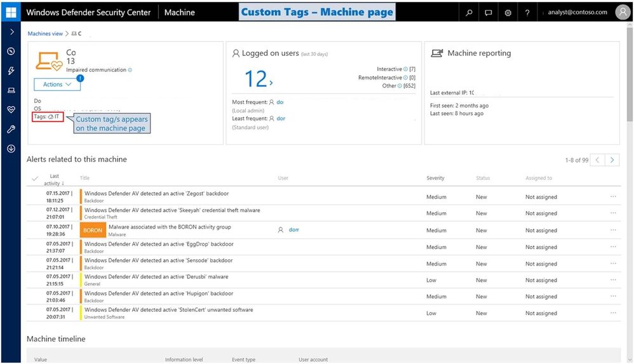Screen dimensions: 634x364
Task: Click the analyst@contoso.com account name
Action: (x=577, y=12)
